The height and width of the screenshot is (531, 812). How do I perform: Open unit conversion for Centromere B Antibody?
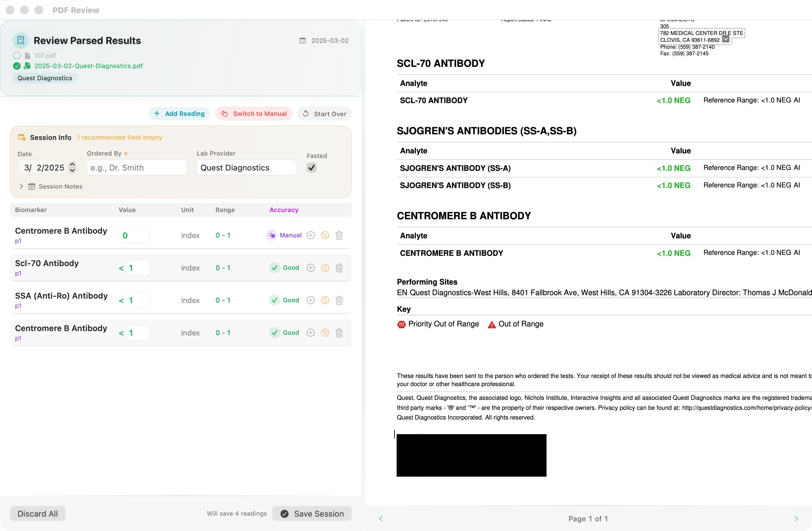(x=325, y=235)
